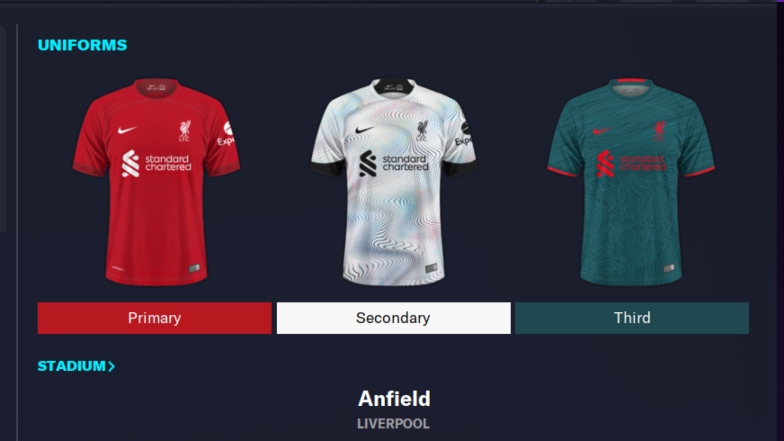Click the red Nike swoosh on teal jersey
Viewport: 784px width, 441px height.
pos(602,131)
